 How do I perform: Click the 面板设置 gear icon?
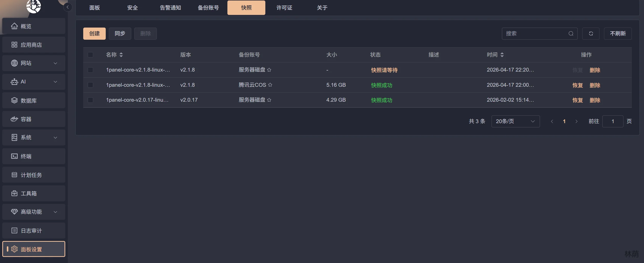[x=14, y=249]
